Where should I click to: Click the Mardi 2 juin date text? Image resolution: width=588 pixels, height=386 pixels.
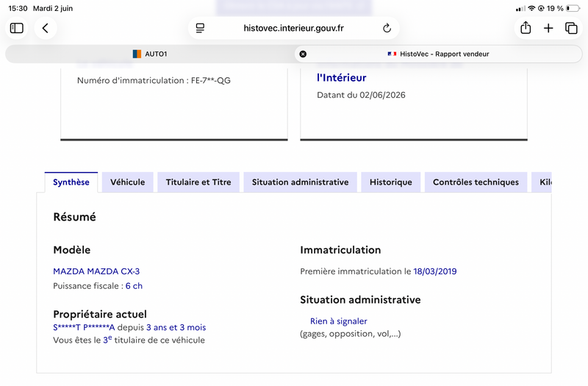[x=53, y=8]
